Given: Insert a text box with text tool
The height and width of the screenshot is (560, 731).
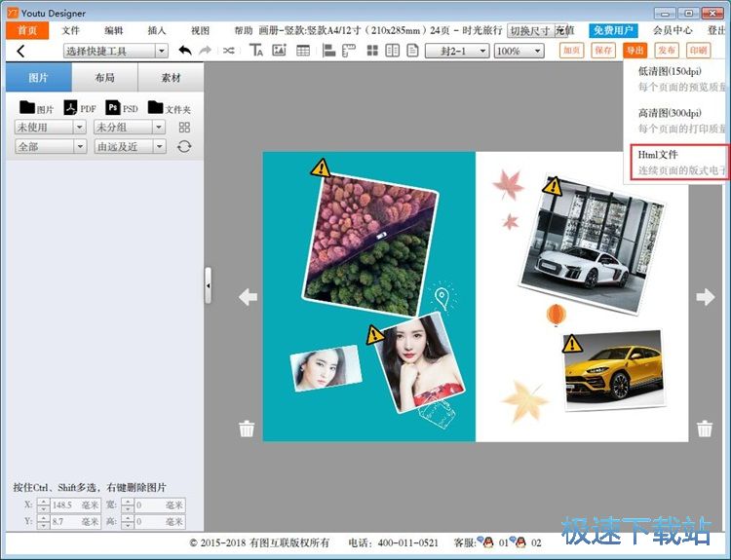Looking at the screenshot, I should point(256,50).
